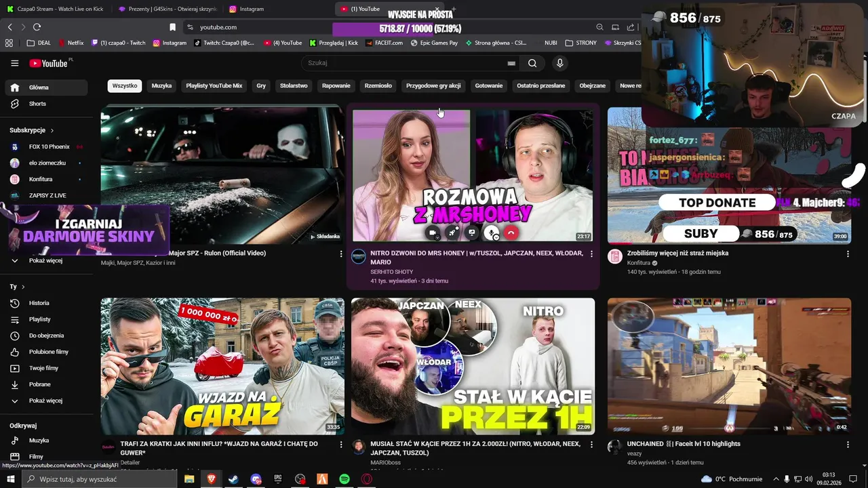
Task: Click the bookmark icon beside address bar
Action: (x=172, y=27)
